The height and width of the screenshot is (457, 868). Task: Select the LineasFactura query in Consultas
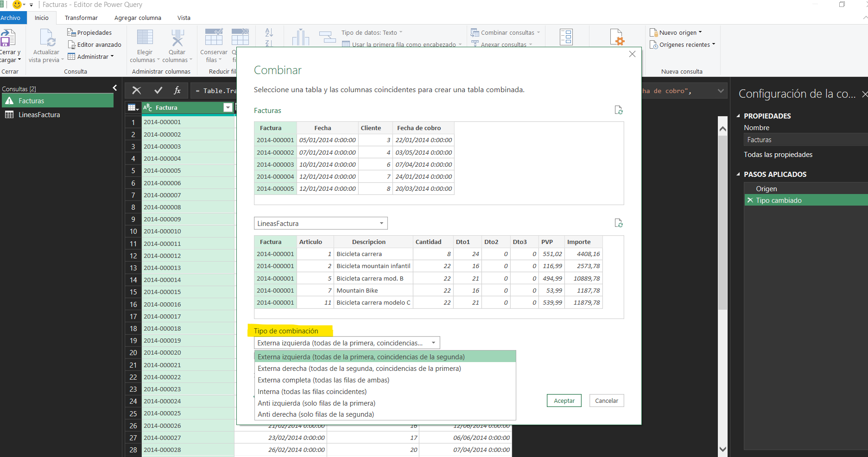[x=58, y=114]
